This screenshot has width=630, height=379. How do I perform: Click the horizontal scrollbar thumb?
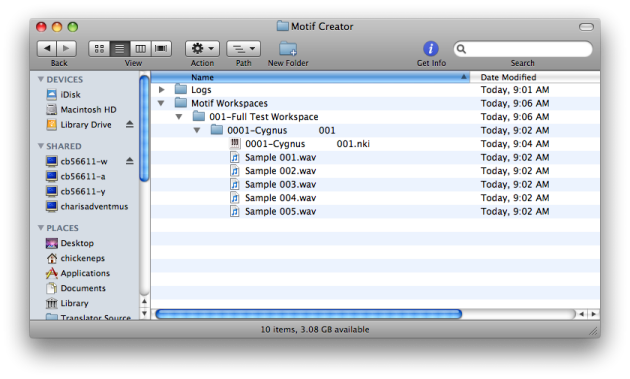[x=309, y=314]
